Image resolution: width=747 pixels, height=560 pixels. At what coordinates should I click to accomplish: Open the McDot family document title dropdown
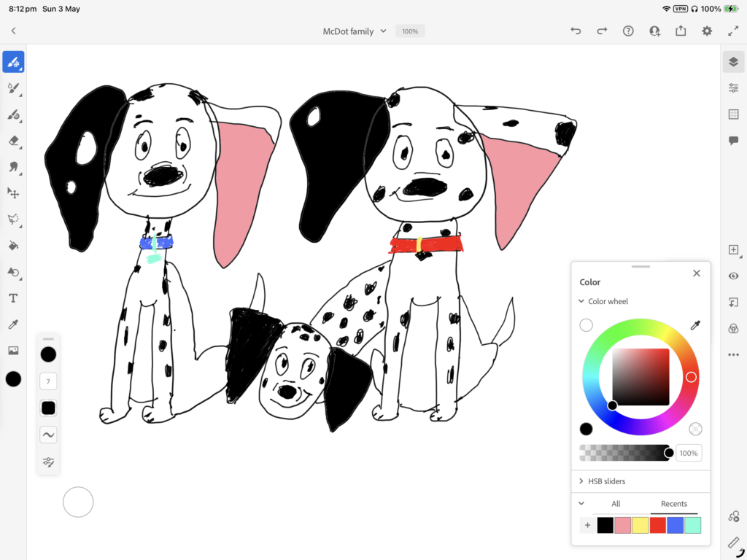(355, 31)
